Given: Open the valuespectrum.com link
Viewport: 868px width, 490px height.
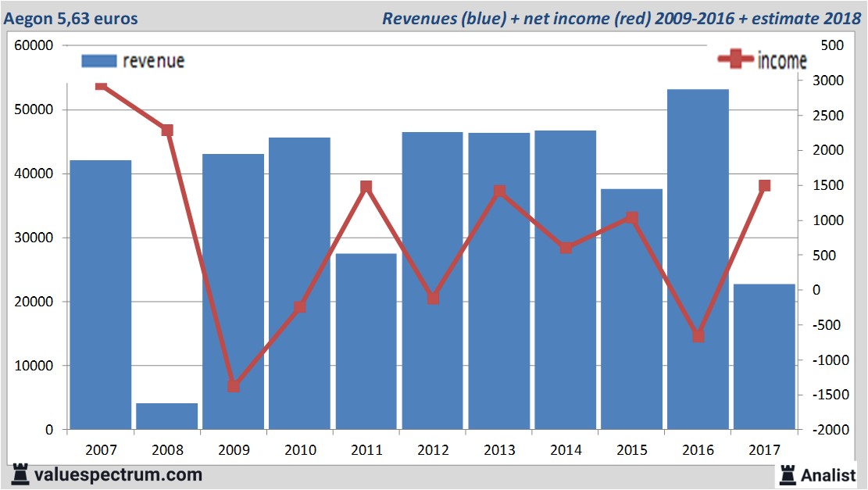Looking at the screenshot, I should click(118, 474).
